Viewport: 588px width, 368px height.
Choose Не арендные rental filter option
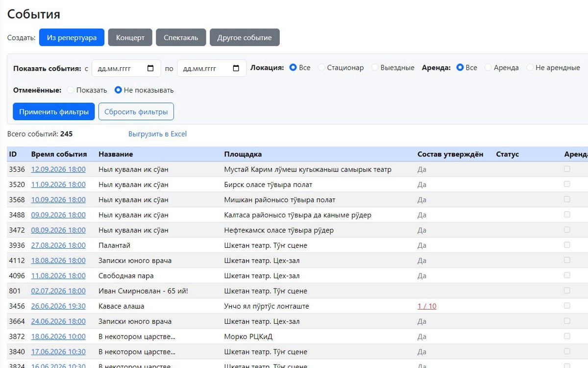coord(530,68)
